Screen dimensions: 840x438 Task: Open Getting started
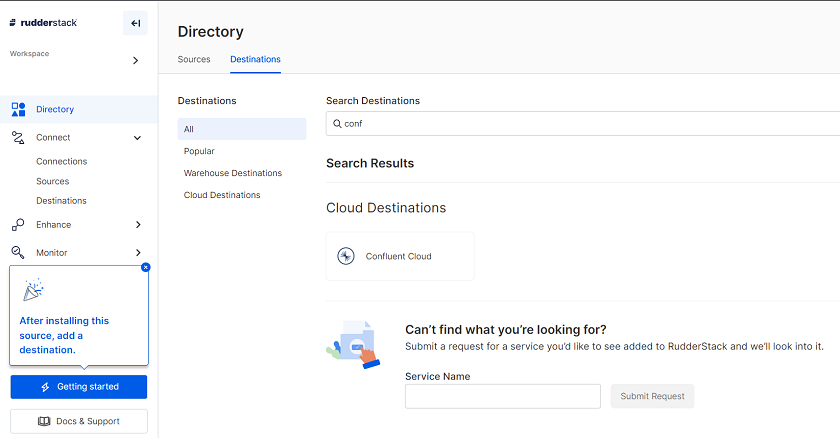pos(79,387)
